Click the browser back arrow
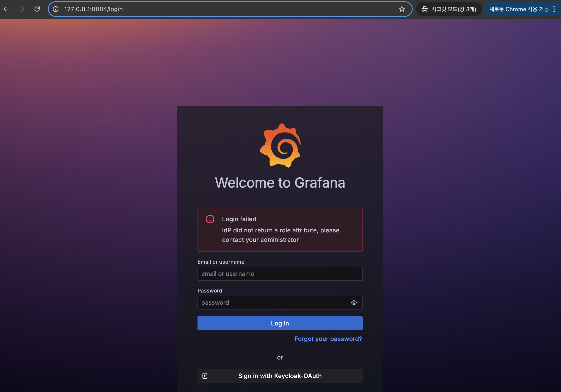Image resolution: width=561 pixels, height=392 pixels. pos(6,9)
